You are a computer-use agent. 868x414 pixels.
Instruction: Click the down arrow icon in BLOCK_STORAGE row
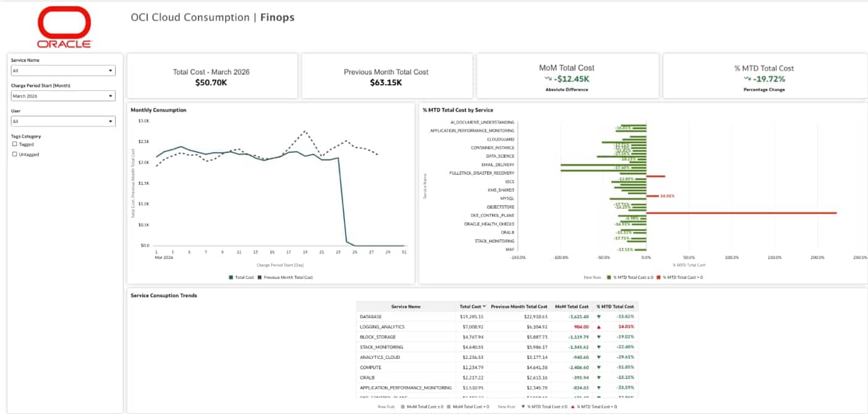[598, 337]
